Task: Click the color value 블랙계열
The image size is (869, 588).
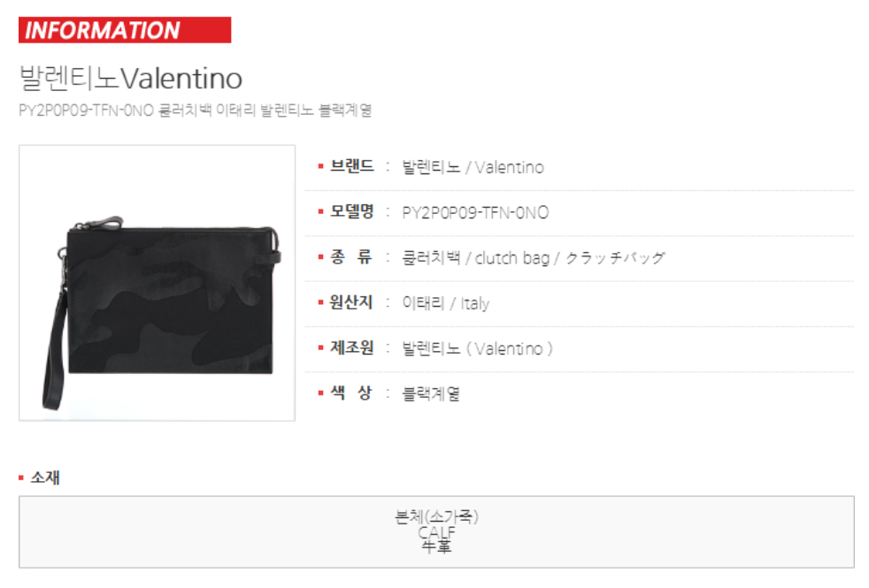Action: (x=431, y=393)
